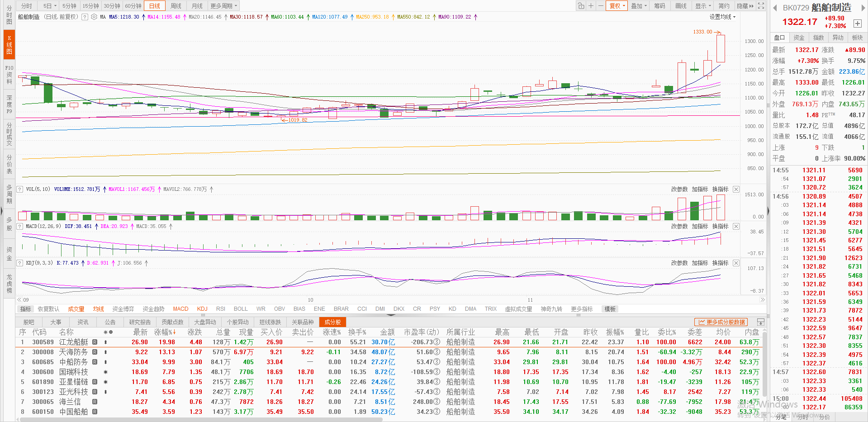Click the 更多成分股数据 button
Viewport: 868px width, 422px height.
[x=721, y=322]
